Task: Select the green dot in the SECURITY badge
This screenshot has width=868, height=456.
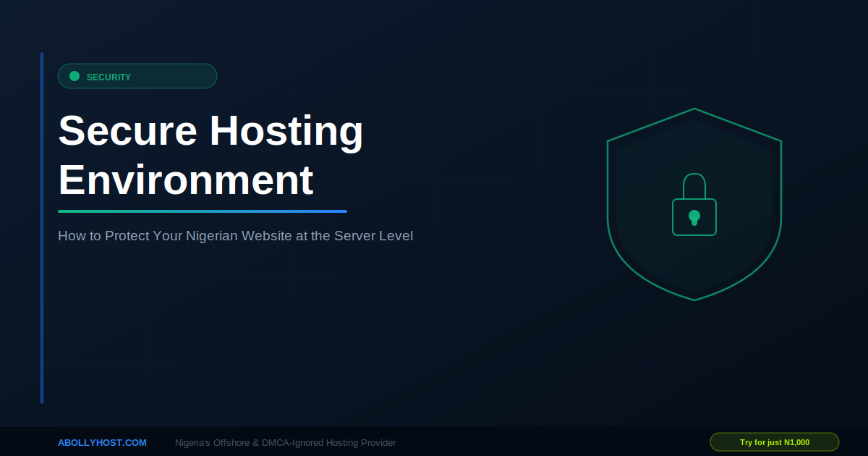Action: (75, 75)
